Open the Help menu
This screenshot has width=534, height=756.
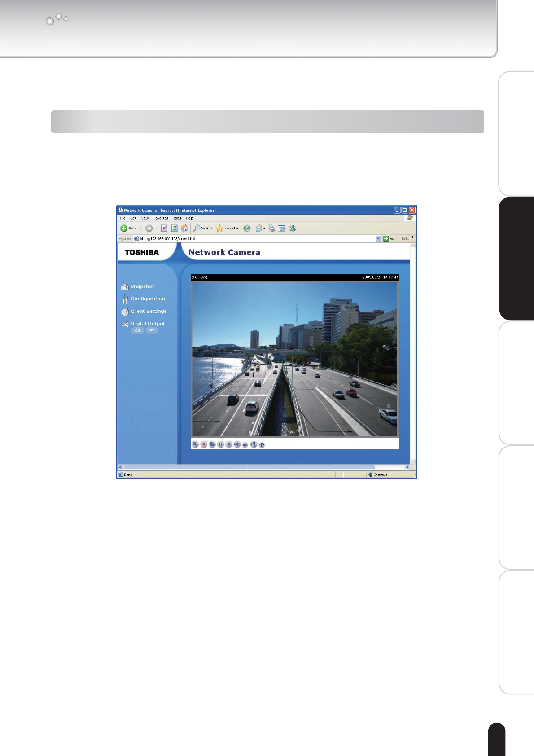(x=189, y=218)
